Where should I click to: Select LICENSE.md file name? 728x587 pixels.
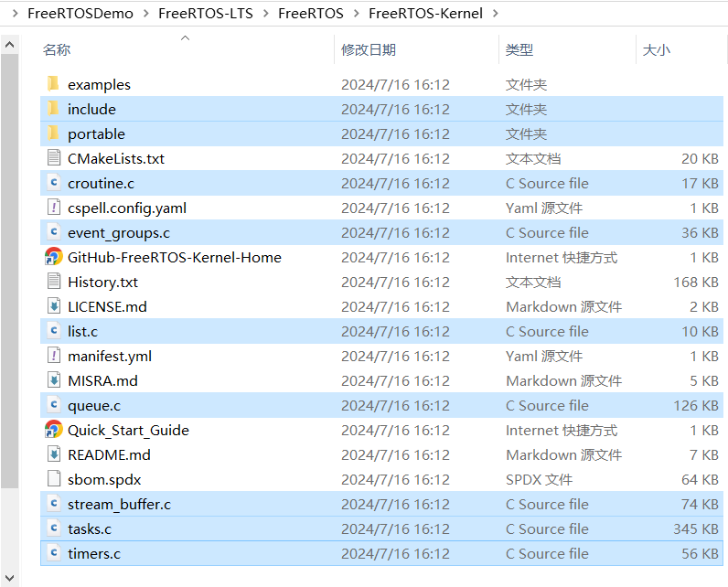(x=107, y=306)
